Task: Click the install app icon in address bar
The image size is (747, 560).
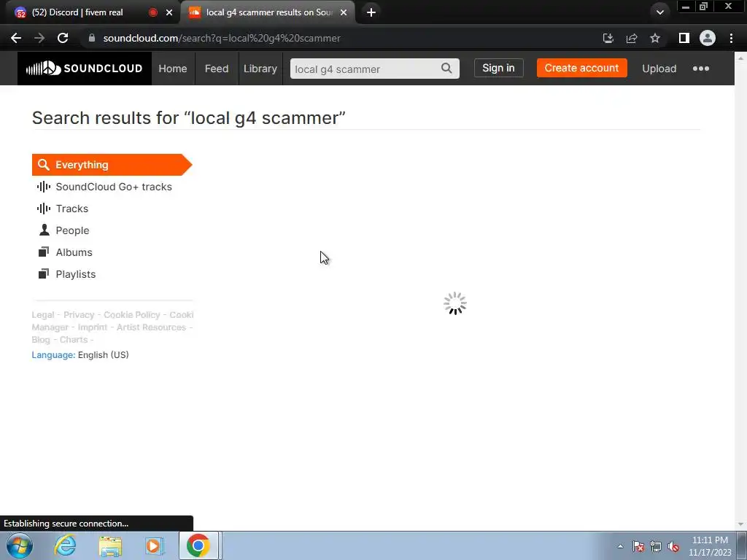Action: [x=608, y=38]
